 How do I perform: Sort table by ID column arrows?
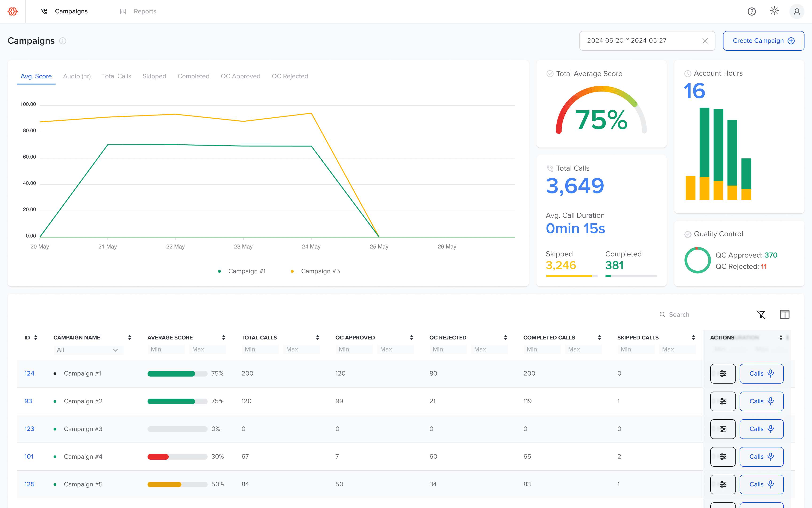tap(36, 337)
